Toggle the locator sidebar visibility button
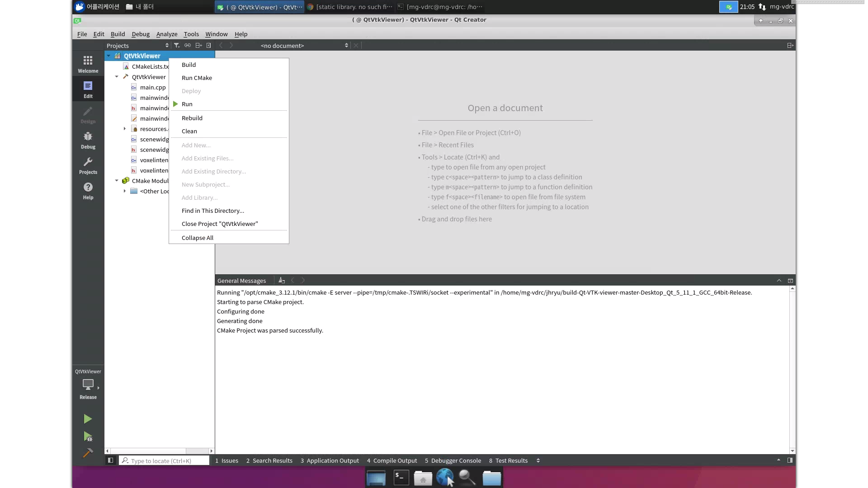The height and width of the screenshot is (488, 868). click(x=109, y=460)
